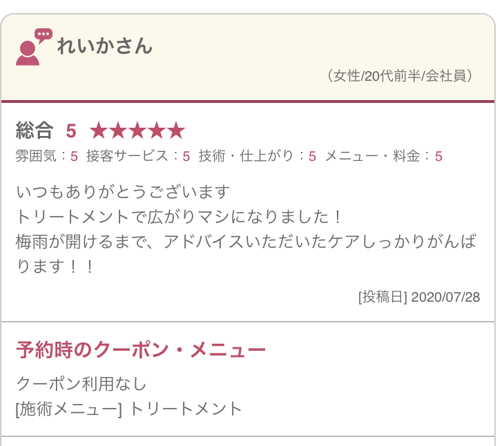Click the クーポン利用なし text
The image size is (504, 446).
(81, 384)
